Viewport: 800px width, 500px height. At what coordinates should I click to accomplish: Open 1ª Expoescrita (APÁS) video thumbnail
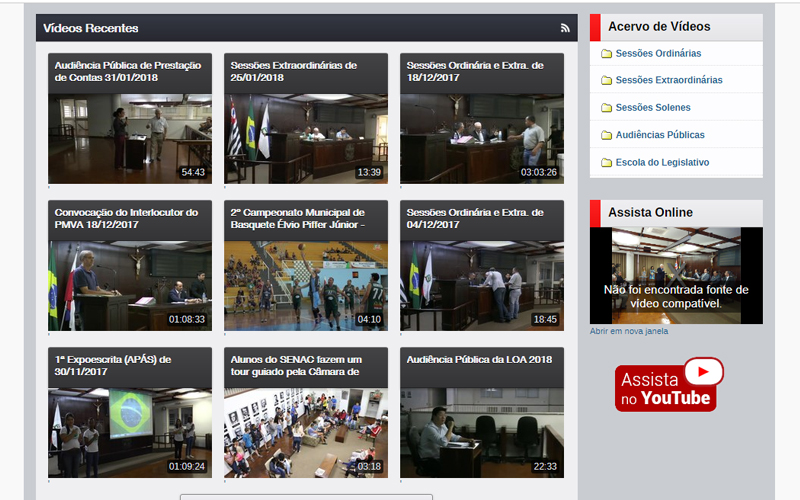tap(130, 433)
